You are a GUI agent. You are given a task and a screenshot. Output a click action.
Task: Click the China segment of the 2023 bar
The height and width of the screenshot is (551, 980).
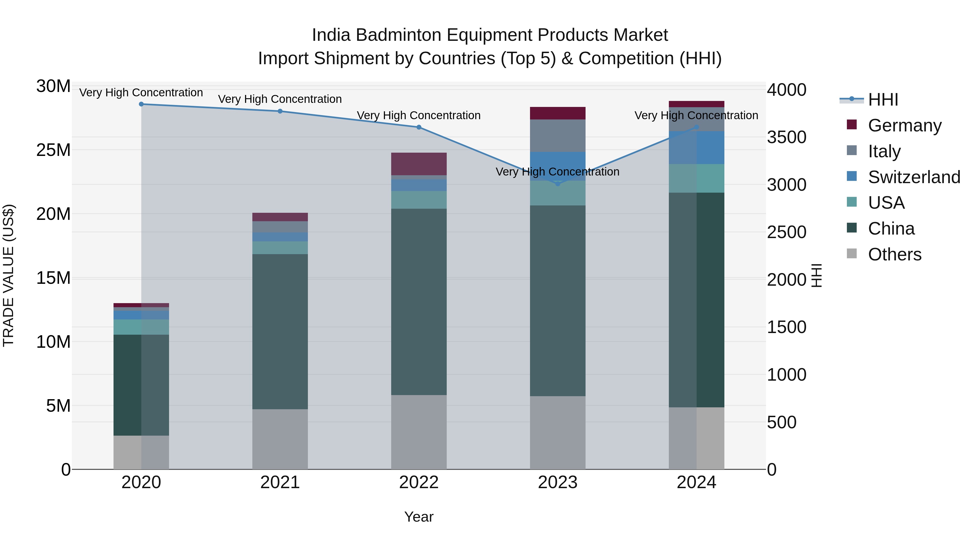(558, 301)
